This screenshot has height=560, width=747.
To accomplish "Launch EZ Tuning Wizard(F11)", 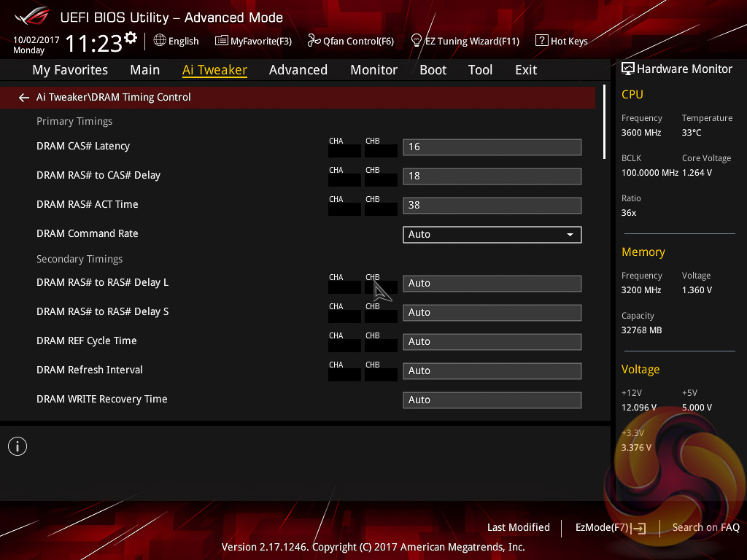I will [465, 41].
